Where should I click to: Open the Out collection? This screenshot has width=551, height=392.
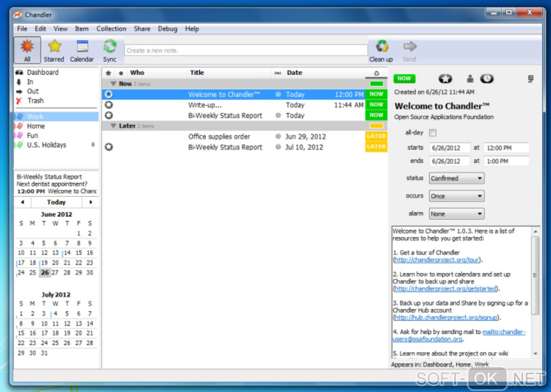tap(32, 91)
